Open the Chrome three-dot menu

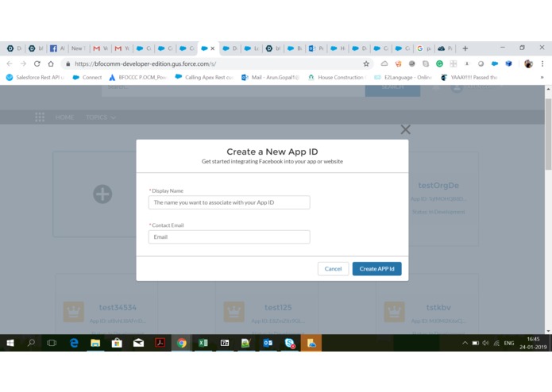click(542, 63)
